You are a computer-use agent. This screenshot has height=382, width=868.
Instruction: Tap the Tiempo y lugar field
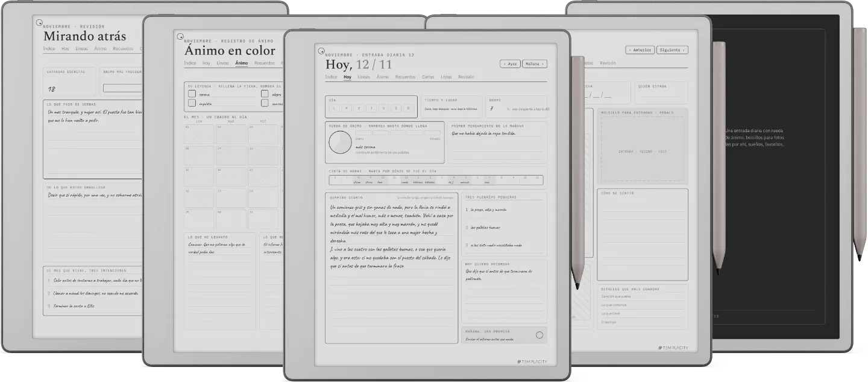(x=452, y=106)
